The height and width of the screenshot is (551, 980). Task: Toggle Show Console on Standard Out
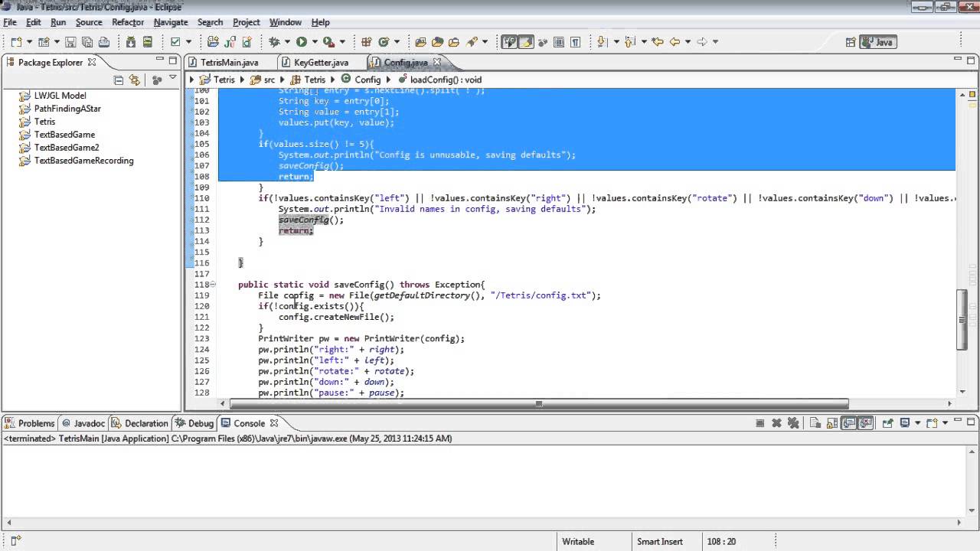(x=848, y=423)
